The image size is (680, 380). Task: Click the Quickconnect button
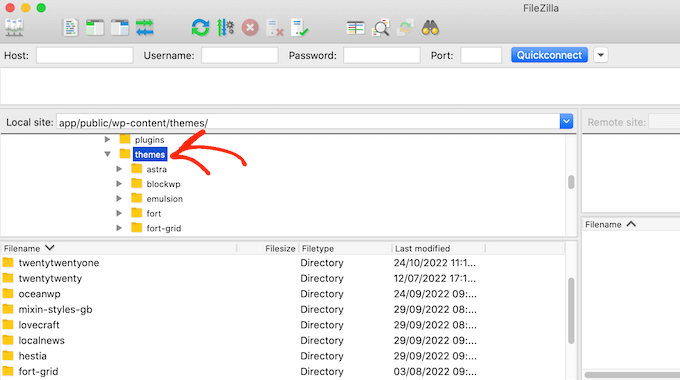click(549, 55)
